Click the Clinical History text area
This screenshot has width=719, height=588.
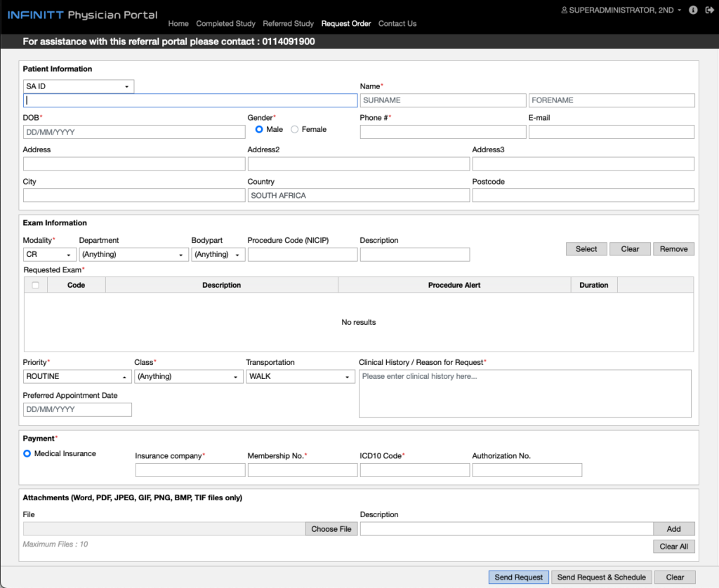tap(525, 394)
